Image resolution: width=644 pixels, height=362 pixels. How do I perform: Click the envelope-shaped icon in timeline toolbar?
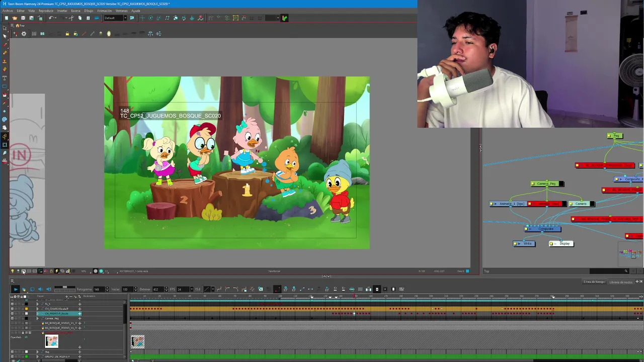(x=261, y=289)
